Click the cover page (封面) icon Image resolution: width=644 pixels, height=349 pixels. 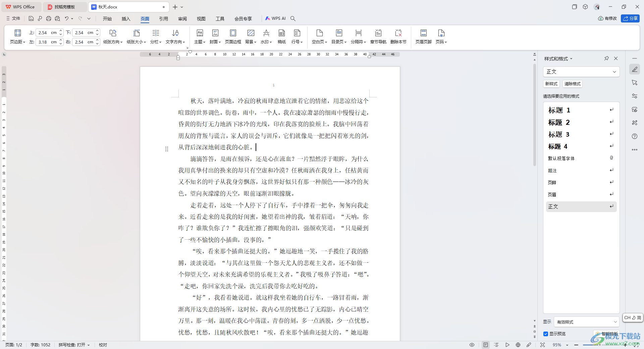pyautogui.click(x=215, y=33)
